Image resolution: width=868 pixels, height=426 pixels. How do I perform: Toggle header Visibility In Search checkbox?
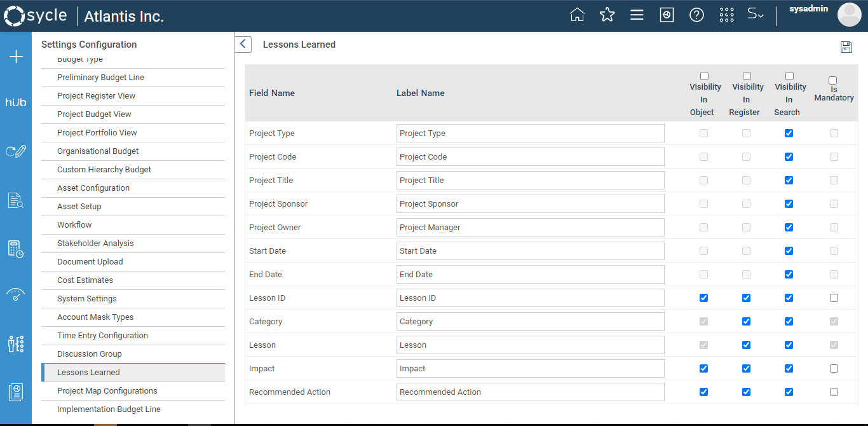point(789,76)
